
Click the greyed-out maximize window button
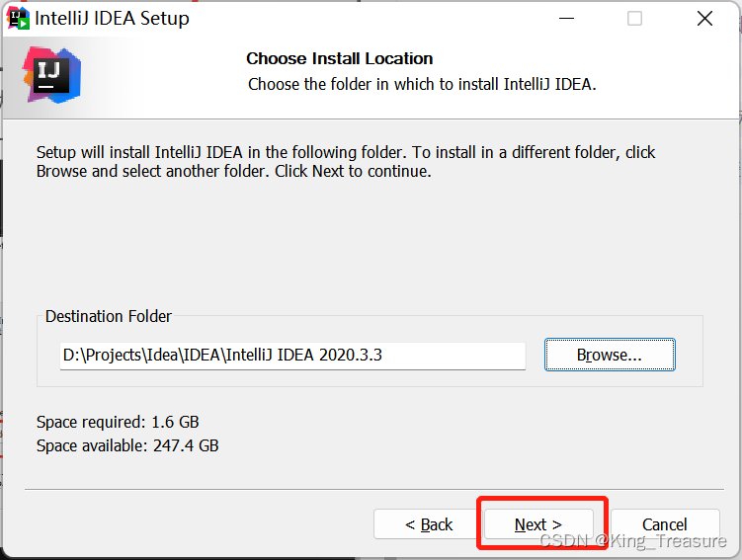pos(634,19)
